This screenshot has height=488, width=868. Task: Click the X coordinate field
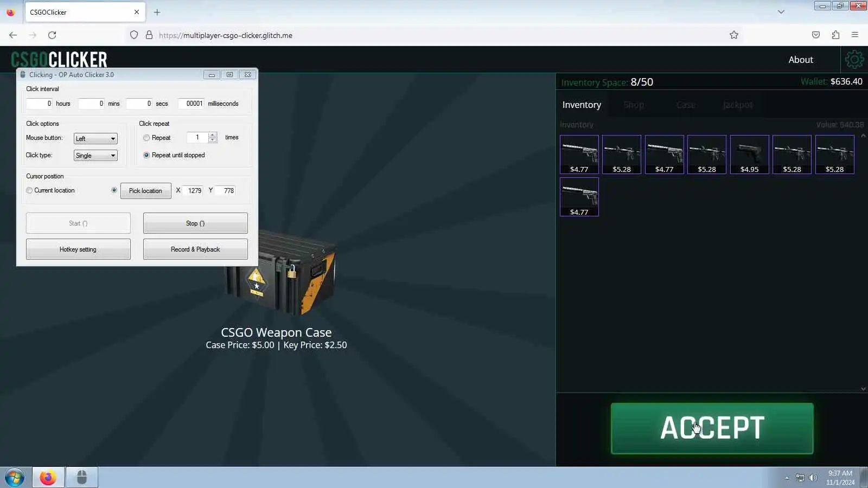(193, 191)
